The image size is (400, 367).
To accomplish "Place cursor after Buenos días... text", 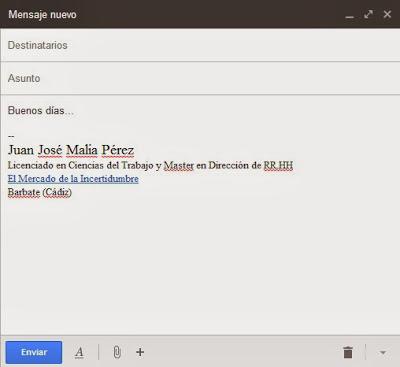I will click(x=75, y=111).
